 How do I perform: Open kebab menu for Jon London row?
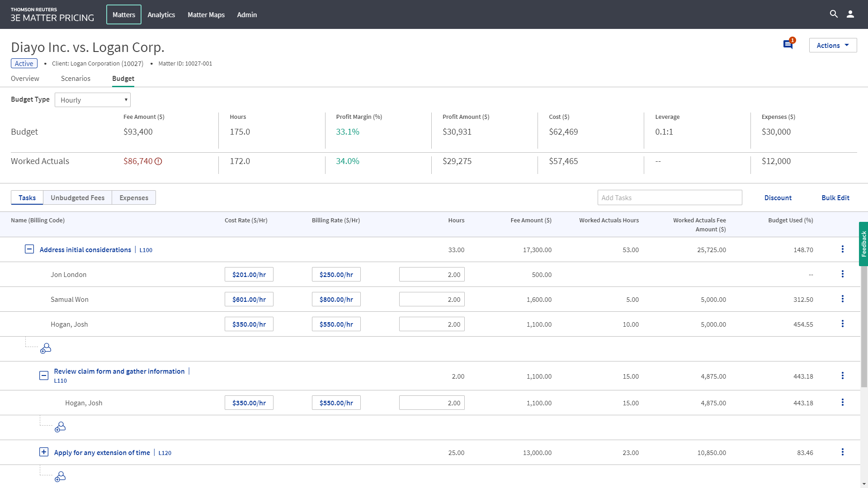pyautogui.click(x=842, y=274)
